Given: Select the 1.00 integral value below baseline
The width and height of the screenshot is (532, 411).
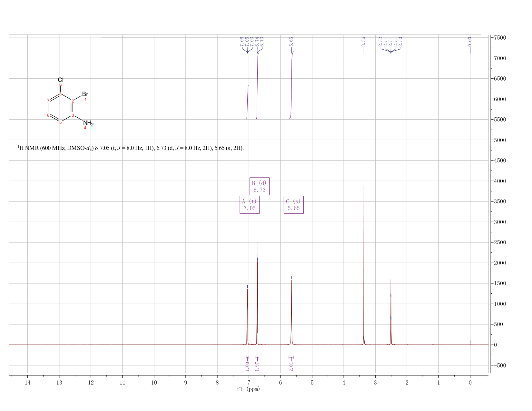Looking at the screenshot, I should 247,367.
